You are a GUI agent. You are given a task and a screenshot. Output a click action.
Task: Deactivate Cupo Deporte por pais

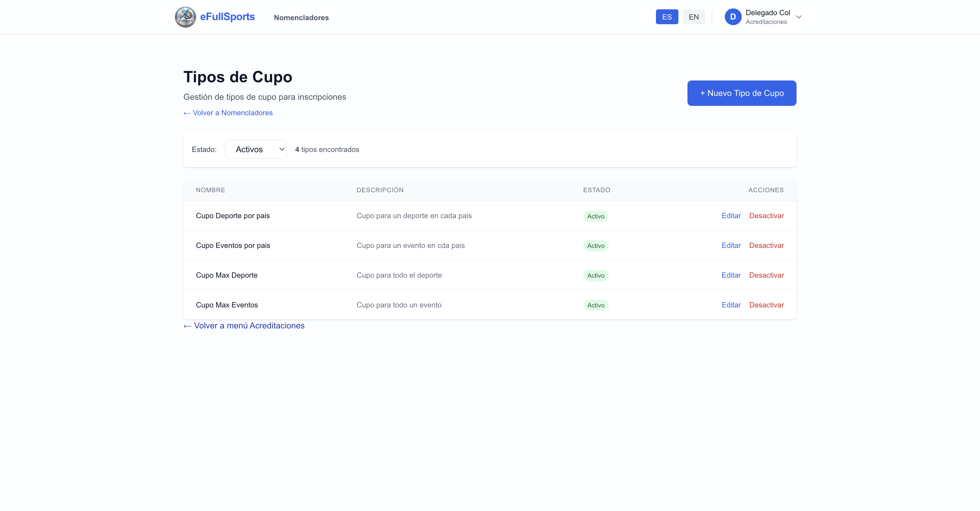[x=766, y=216]
